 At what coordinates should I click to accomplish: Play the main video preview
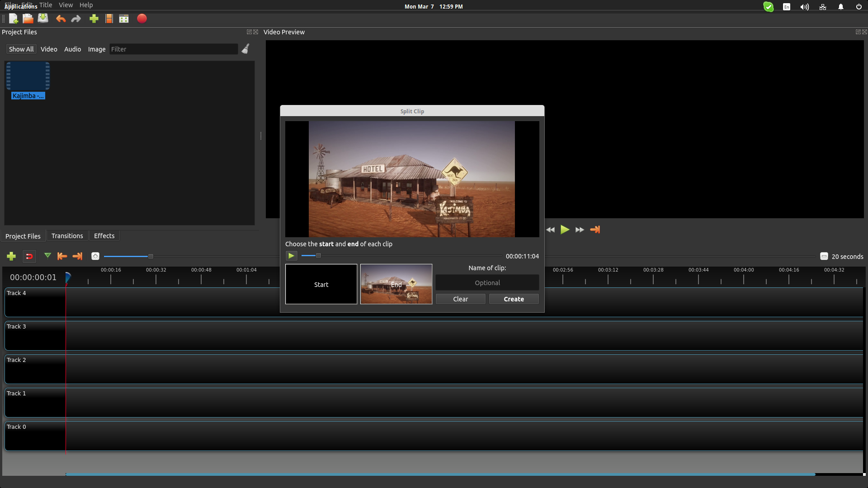(565, 230)
